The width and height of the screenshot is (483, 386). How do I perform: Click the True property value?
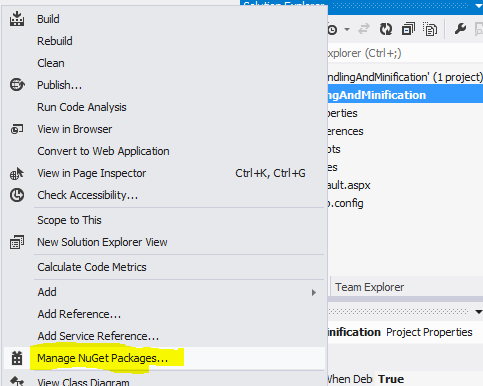(x=391, y=379)
